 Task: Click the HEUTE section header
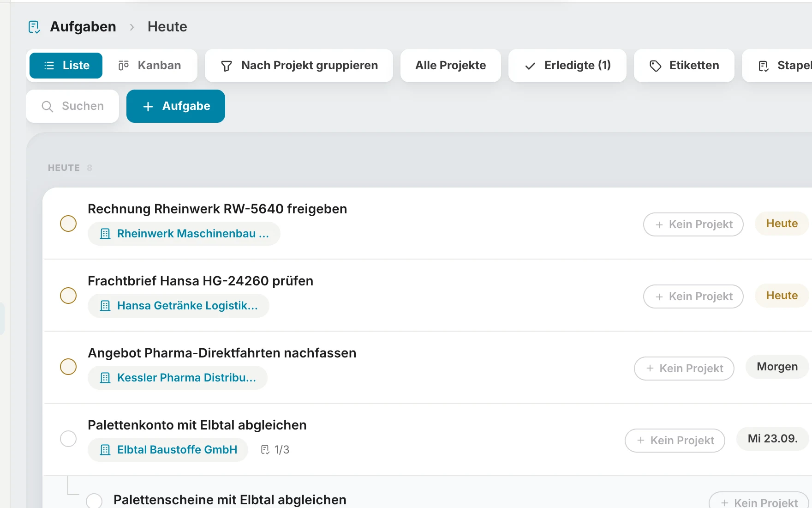pos(64,168)
